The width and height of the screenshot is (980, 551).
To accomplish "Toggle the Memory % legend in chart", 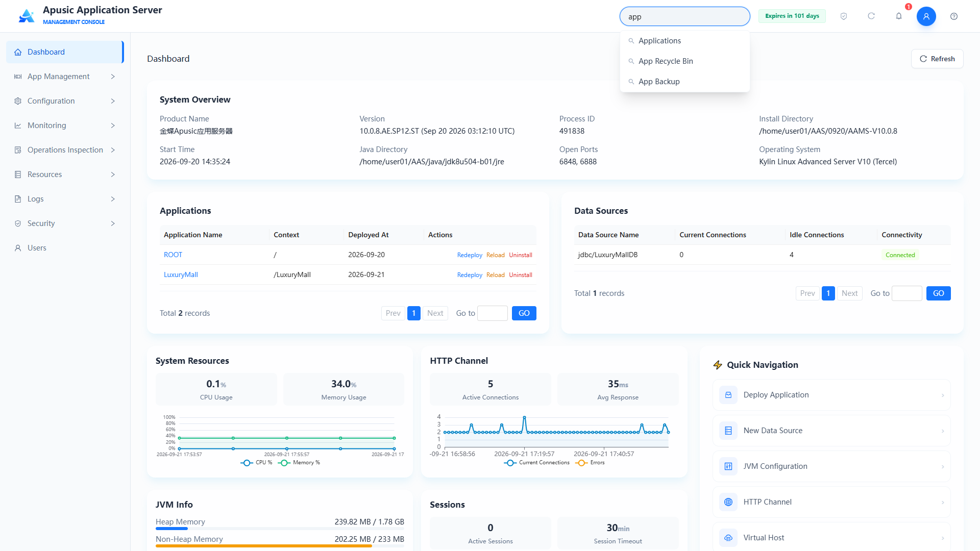I will [299, 463].
